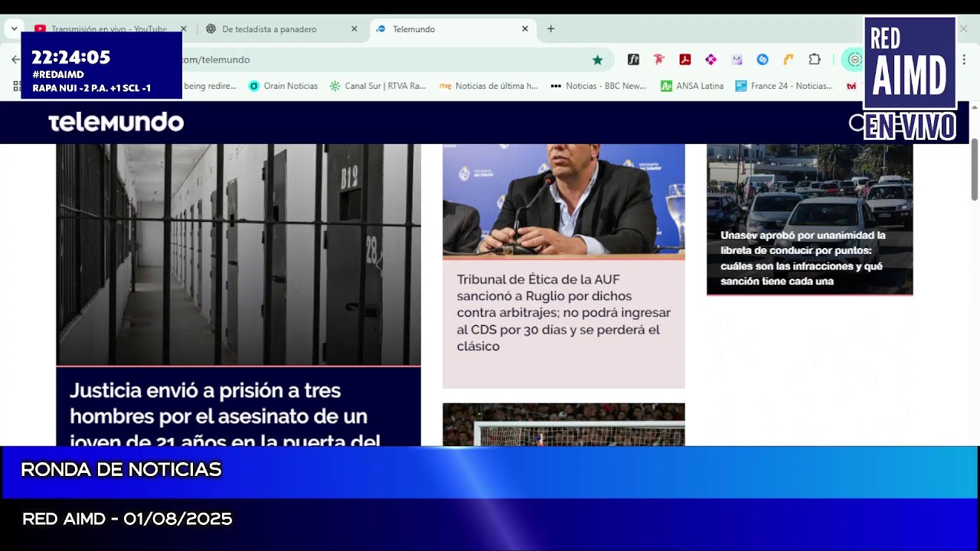This screenshot has height=551, width=980.
Task: Click the bookmark star icon
Action: (597, 60)
